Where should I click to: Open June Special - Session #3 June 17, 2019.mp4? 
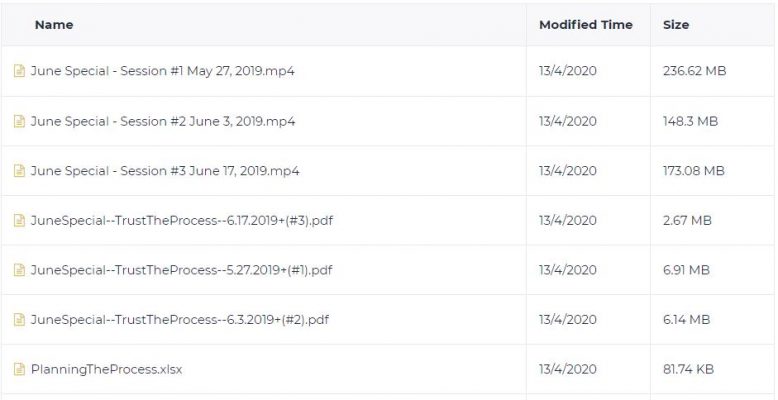[x=165, y=171]
